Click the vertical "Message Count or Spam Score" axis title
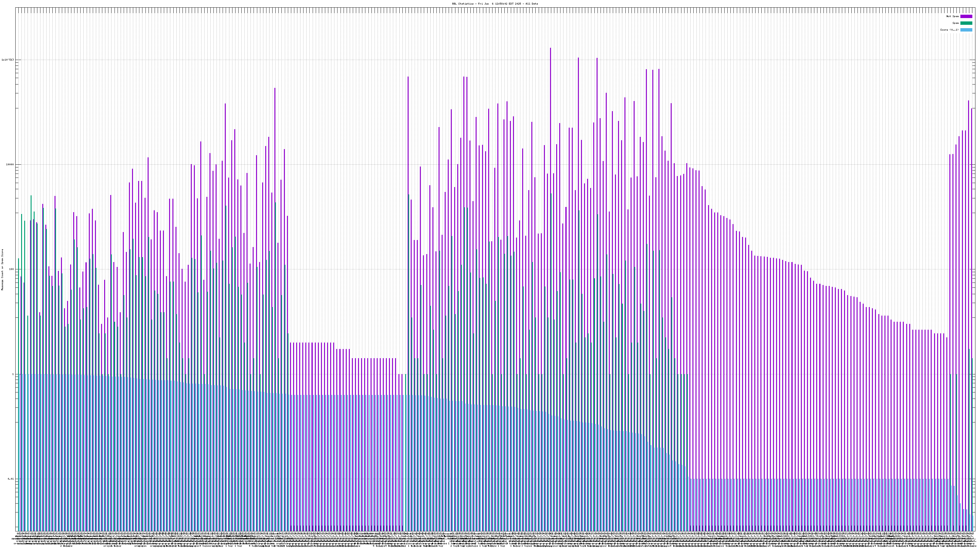Viewport: 980px width, 551px height. (x=2, y=269)
